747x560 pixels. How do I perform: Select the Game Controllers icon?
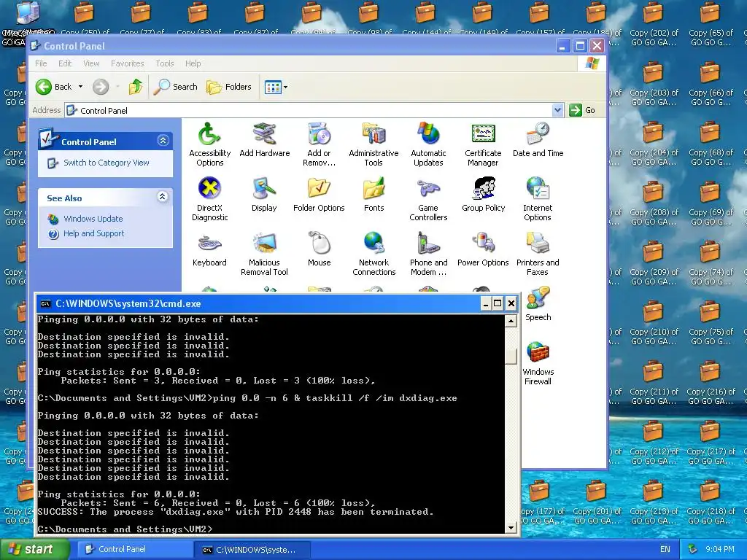pos(428,199)
